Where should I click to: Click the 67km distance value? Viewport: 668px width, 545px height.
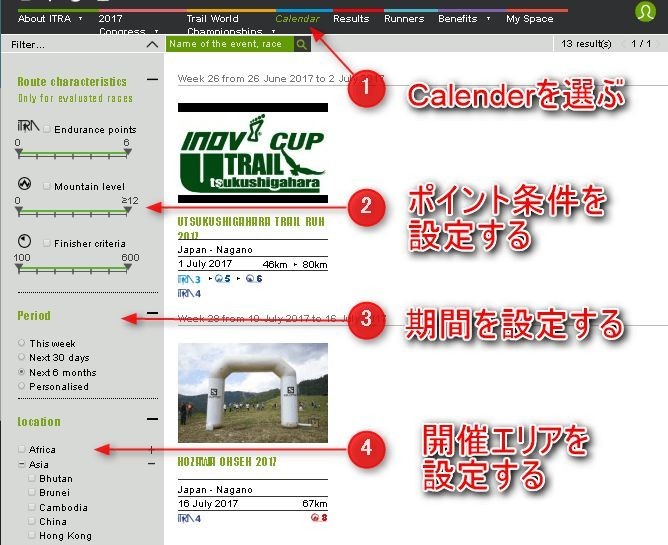tap(314, 503)
